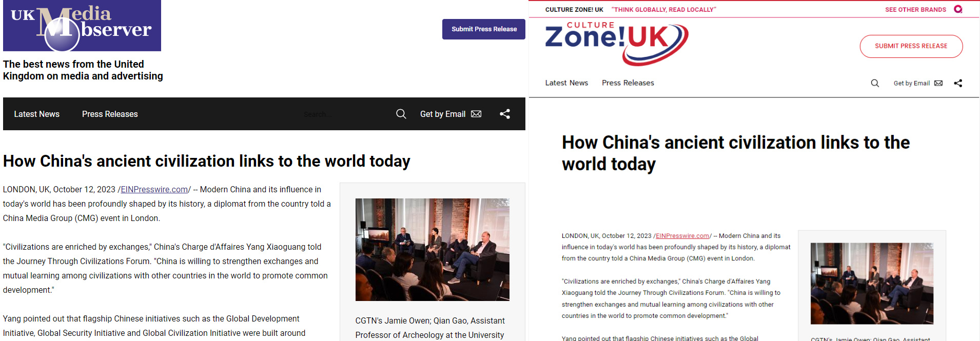
Task: Click the UK Media Observer logo
Action: tap(82, 26)
